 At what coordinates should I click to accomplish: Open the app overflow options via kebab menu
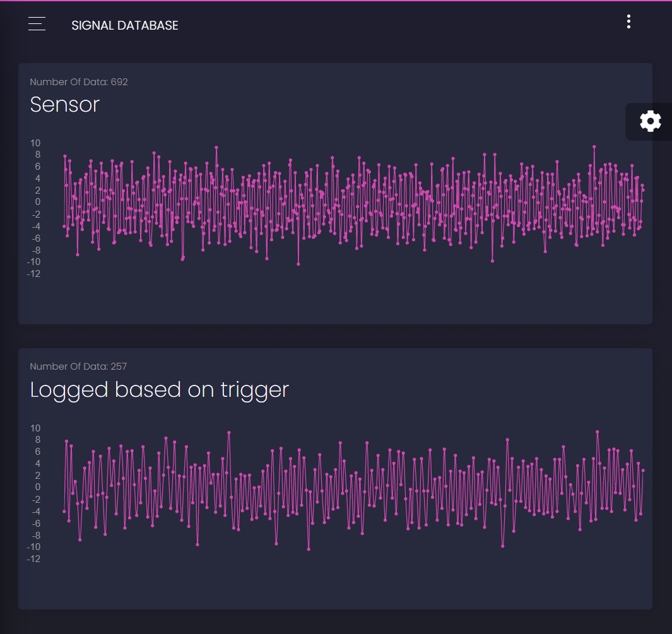click(628, 21)
